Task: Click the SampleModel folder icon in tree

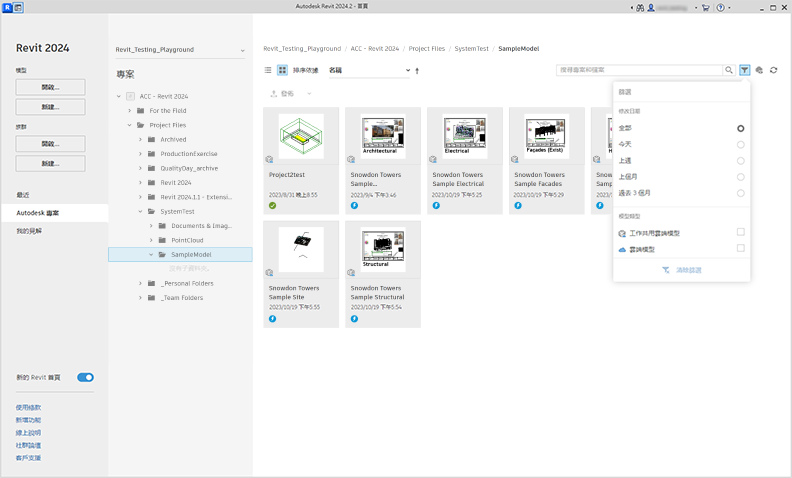Action: pos(162,255)
